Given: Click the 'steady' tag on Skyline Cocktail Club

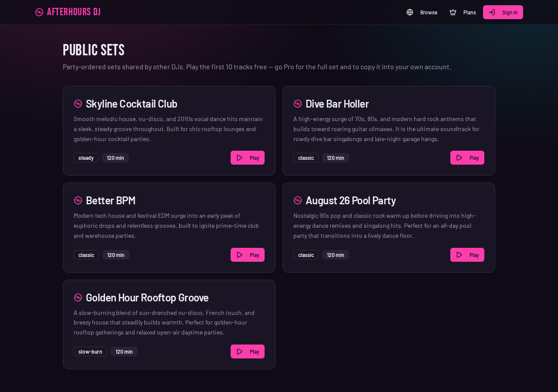Looking at the screenshot, I should (x=86, y=158).
